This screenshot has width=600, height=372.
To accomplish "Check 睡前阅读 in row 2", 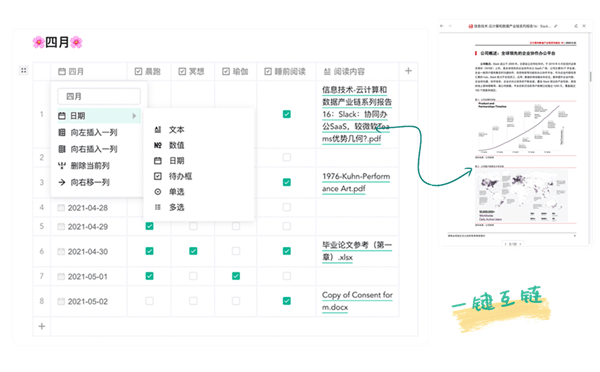I will [x=287, y=157].
